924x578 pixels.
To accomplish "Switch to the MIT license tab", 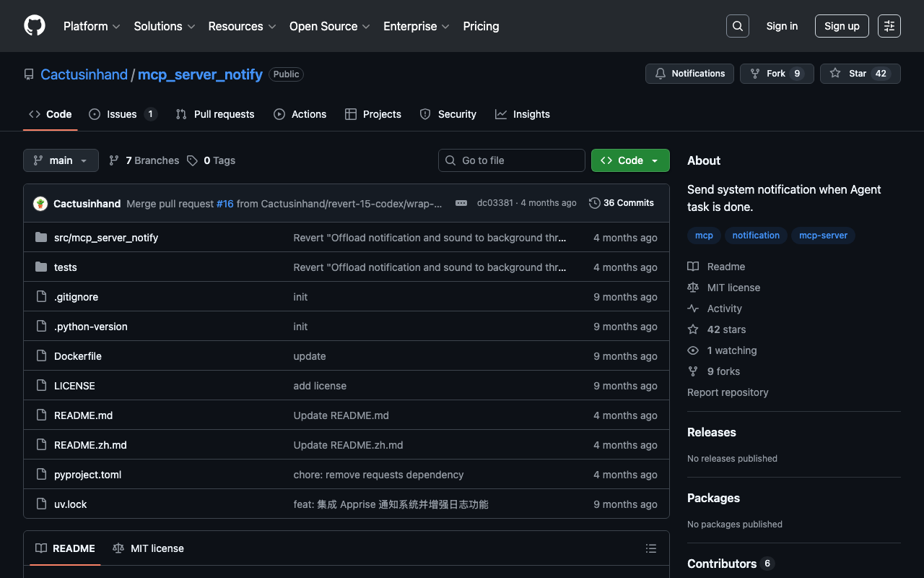I will pyautogui.click(x=149, y=548).
